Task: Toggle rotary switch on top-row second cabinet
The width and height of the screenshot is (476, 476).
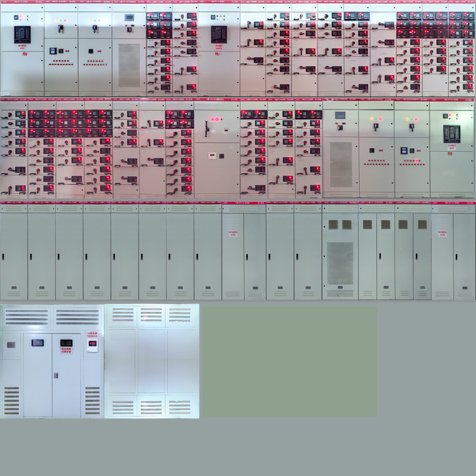Action: [x=61, y=28]
